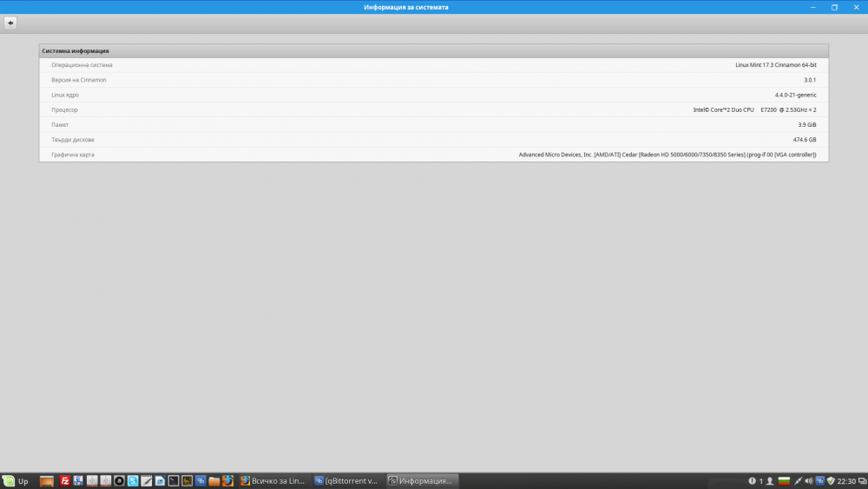The width and height of the screenshot is (868, 489).
Task: Minimize the Информация за системата window
Action: click(812, 7)
